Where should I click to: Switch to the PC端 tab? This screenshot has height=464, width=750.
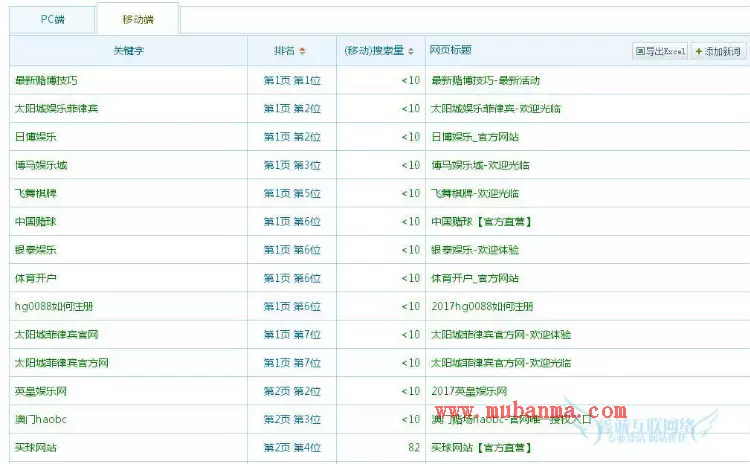tap(52, 19)
